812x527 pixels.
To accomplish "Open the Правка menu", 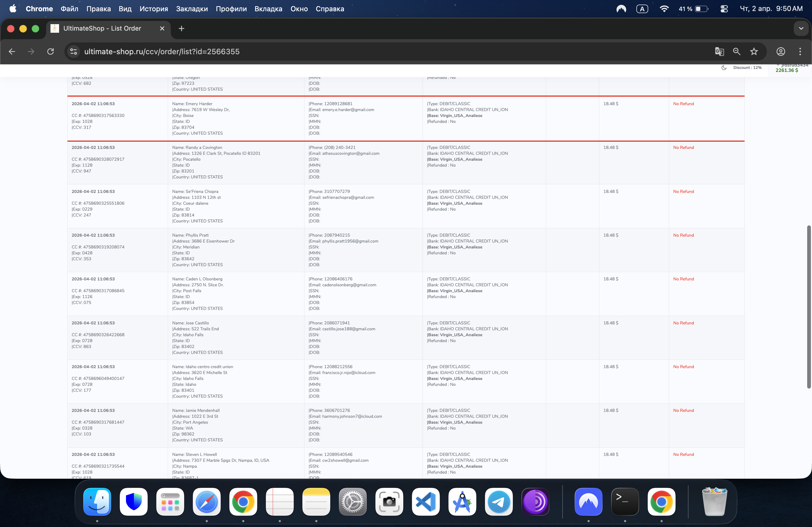I will coord(99,9).
